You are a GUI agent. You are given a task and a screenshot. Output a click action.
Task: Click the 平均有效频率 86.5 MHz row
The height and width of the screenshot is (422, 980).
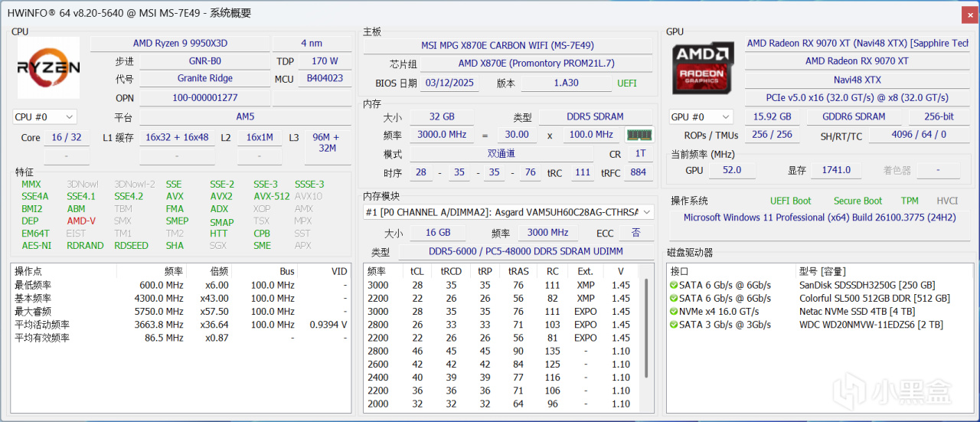181,338
